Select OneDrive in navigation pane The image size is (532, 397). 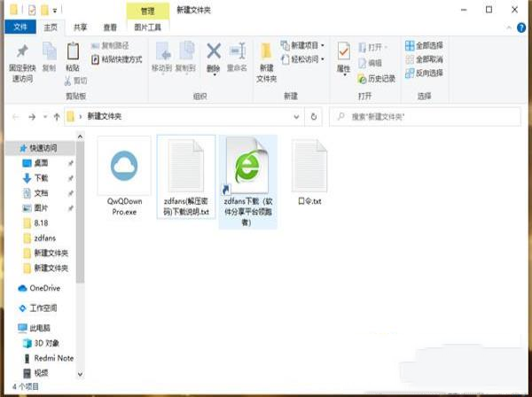coord(43,288)
